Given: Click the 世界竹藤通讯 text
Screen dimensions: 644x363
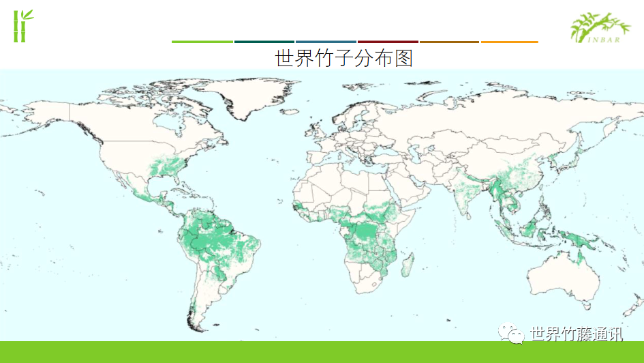Looking at the screenshot, I should pos(577,334).
